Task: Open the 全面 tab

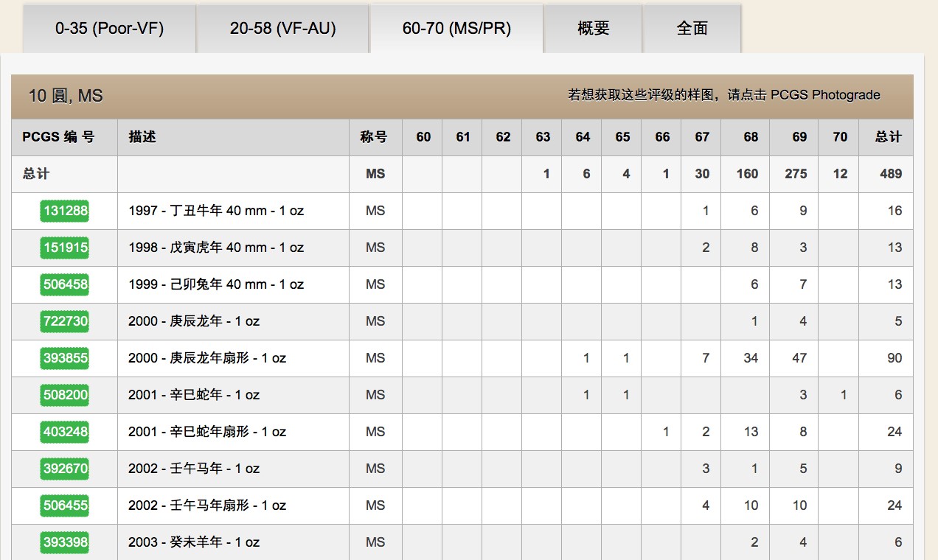Action: 692,29
